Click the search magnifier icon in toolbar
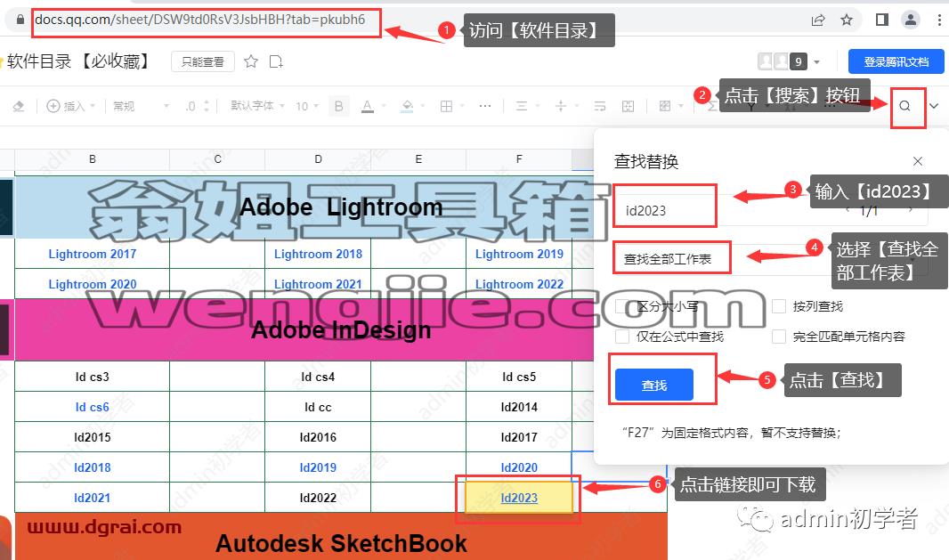Image resolution: width=949 pixels, height=560 pixels. [x=904, y=106]
